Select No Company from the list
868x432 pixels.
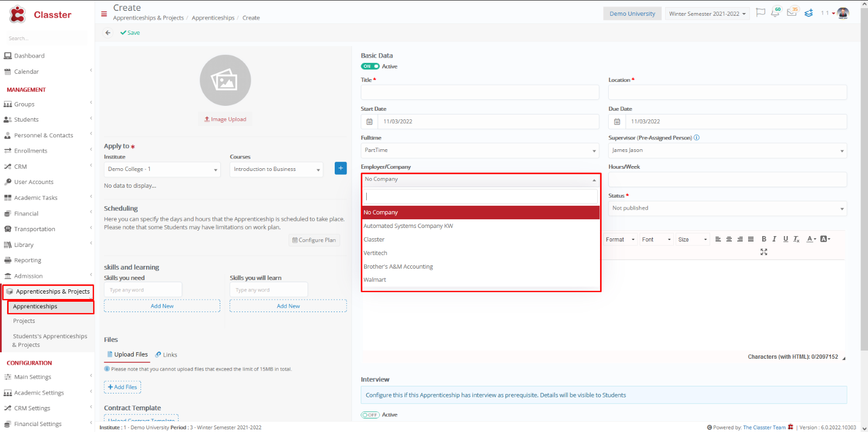(481, 212)
